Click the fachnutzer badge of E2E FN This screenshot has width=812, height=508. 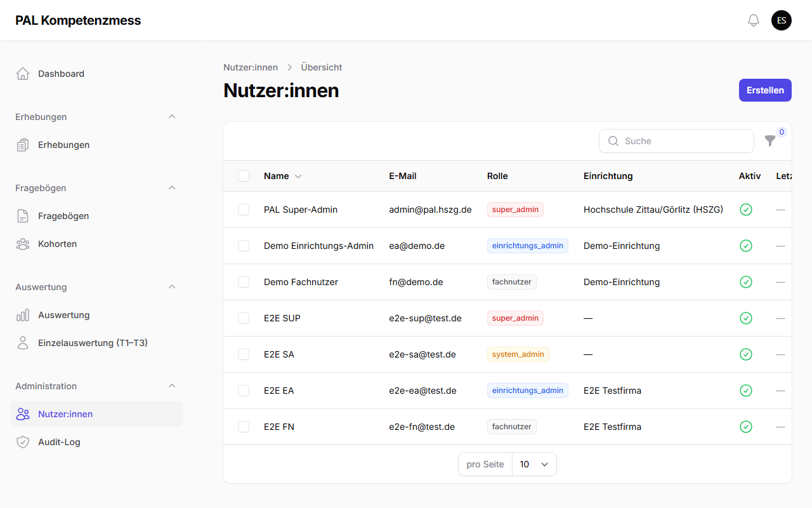tap(512, 427)
